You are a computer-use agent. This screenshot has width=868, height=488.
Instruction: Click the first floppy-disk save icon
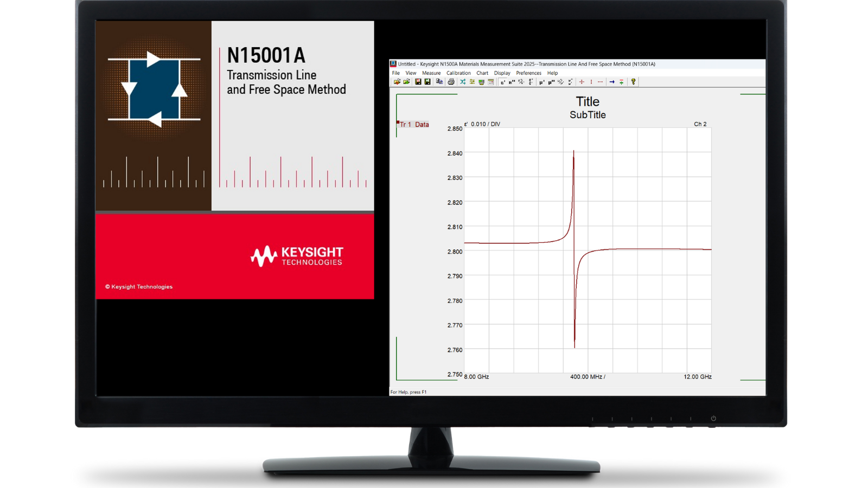point(418,82)
